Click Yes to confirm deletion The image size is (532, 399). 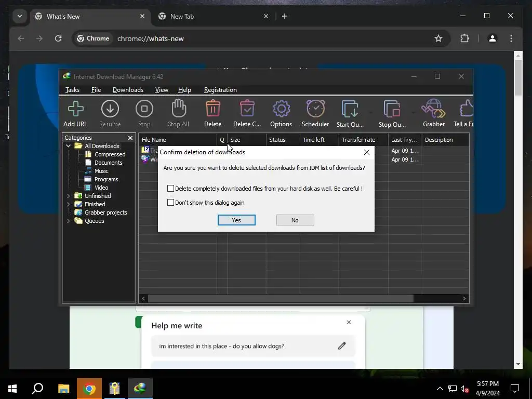click(x=236, y=220)
